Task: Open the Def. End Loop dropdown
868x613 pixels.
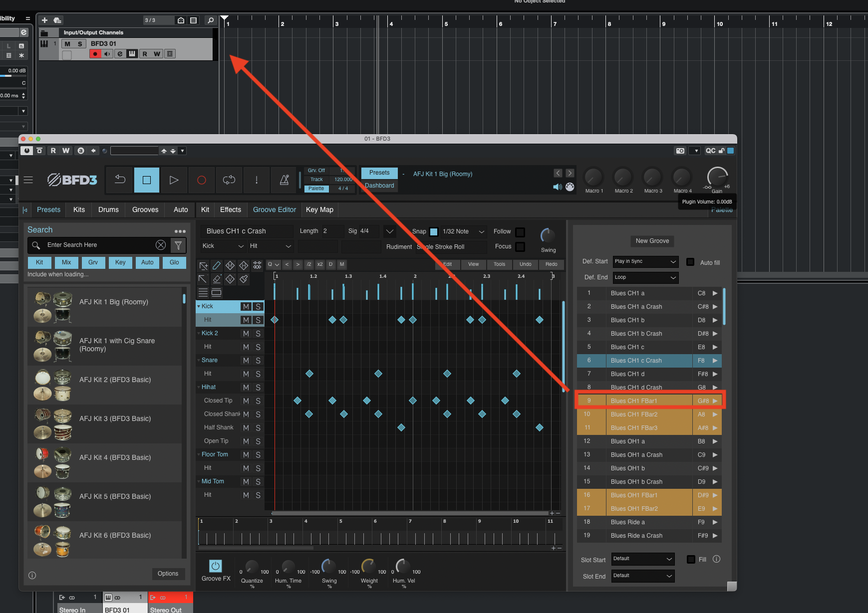Action: coord(645,277)
